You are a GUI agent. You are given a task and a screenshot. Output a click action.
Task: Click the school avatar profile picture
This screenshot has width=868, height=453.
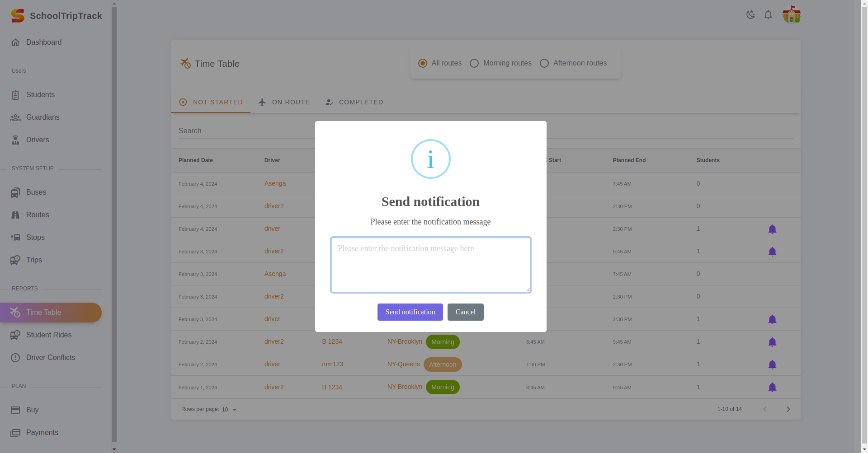(x=791, y=15)
